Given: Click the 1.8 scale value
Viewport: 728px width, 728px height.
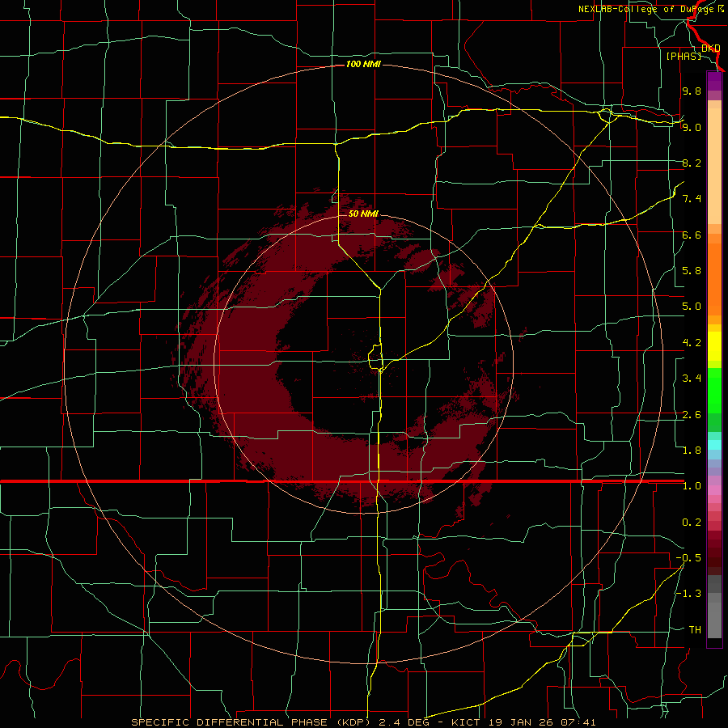Looking at the screenshot, I should [692, 451].
